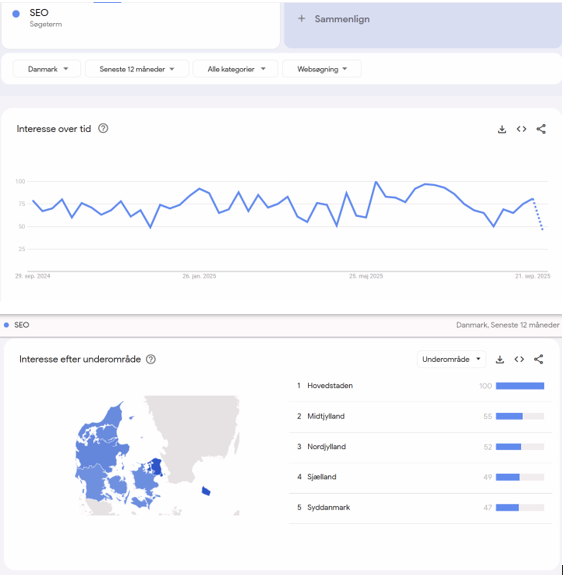Click the Hovedstaden value bar
Image resolution: width=563 pixels, height=575 pixels.
tap(520, 386)
